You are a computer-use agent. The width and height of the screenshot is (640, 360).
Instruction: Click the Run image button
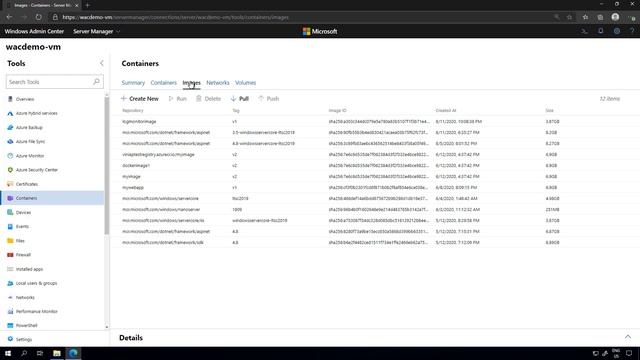tap(178, 99)
